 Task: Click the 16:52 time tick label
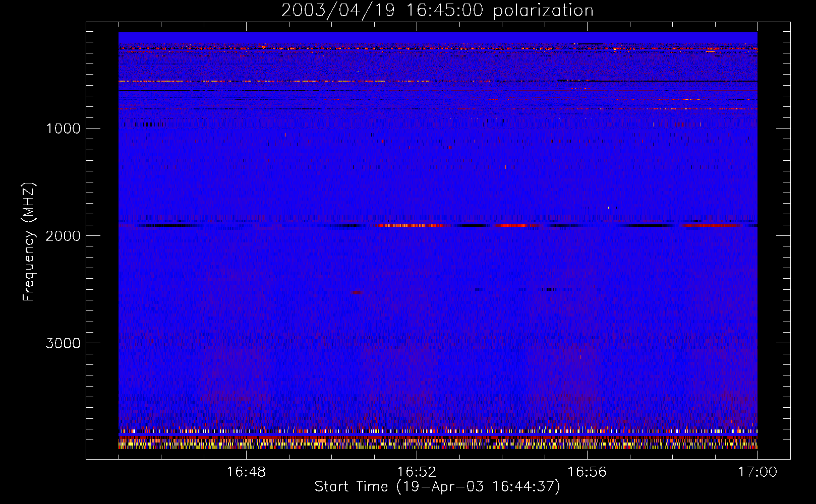point(417,472)
